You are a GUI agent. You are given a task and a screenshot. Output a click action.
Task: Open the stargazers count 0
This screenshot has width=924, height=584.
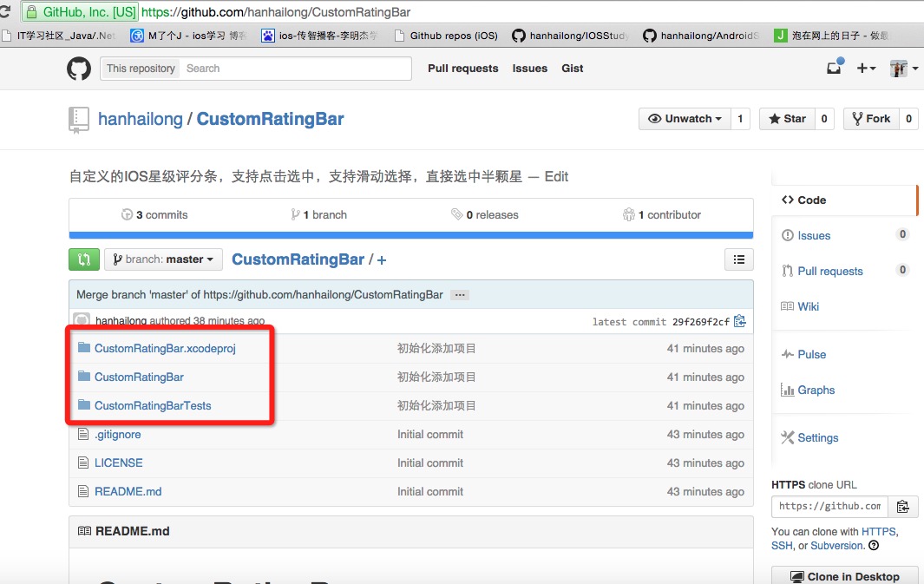824,119
